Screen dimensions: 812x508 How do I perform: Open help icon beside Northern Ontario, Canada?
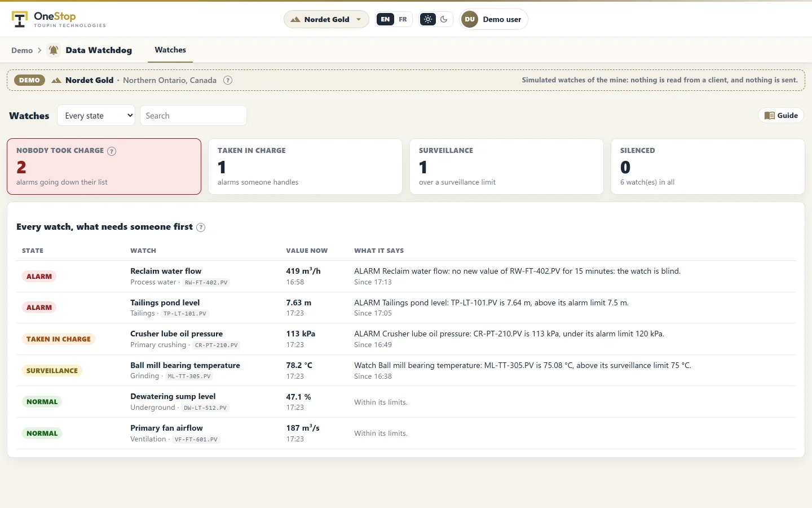pyautogui.click(x=228, y=80)
